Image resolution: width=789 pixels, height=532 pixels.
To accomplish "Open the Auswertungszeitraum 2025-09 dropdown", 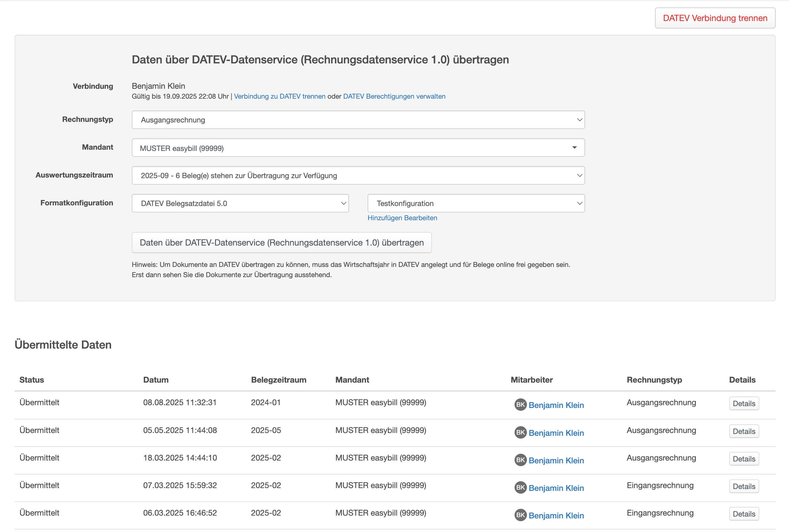I will (358, 175).
